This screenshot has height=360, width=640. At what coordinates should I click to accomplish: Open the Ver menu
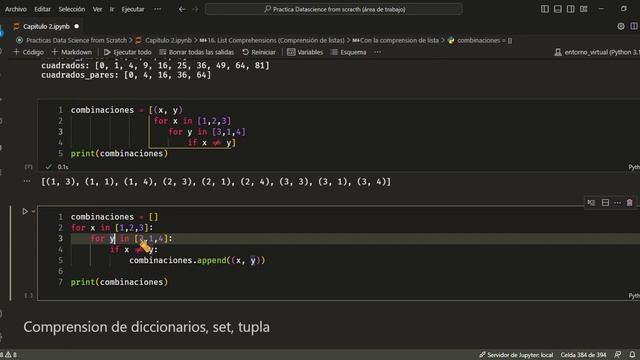(x=97, y=9)
